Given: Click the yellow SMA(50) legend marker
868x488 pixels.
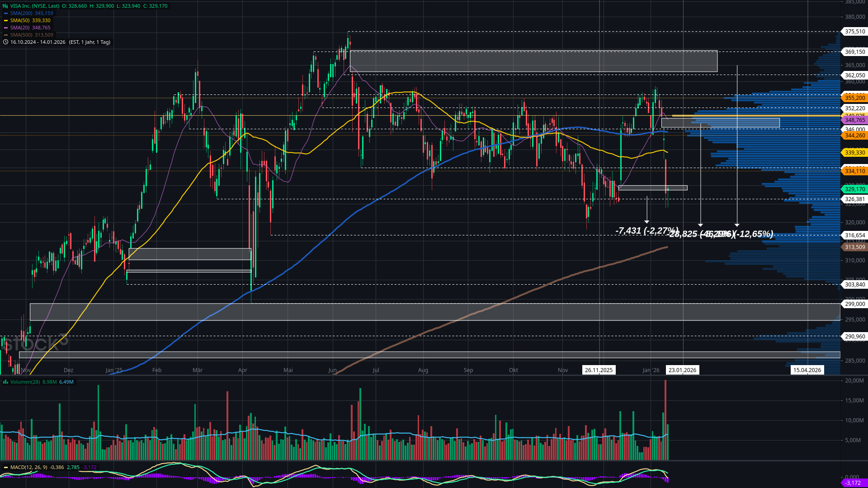Looking at the screenshot, I should [x=6, y=20].
